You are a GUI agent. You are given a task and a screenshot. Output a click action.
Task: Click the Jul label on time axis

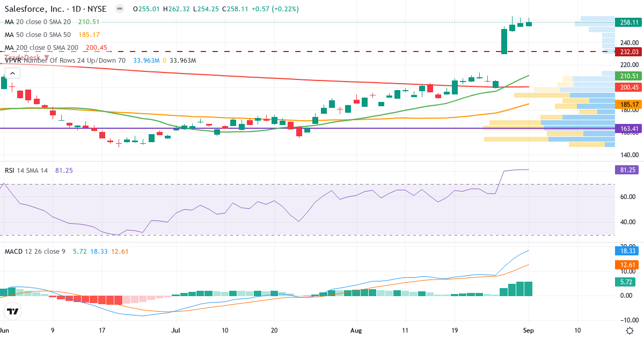pos(175,330)
